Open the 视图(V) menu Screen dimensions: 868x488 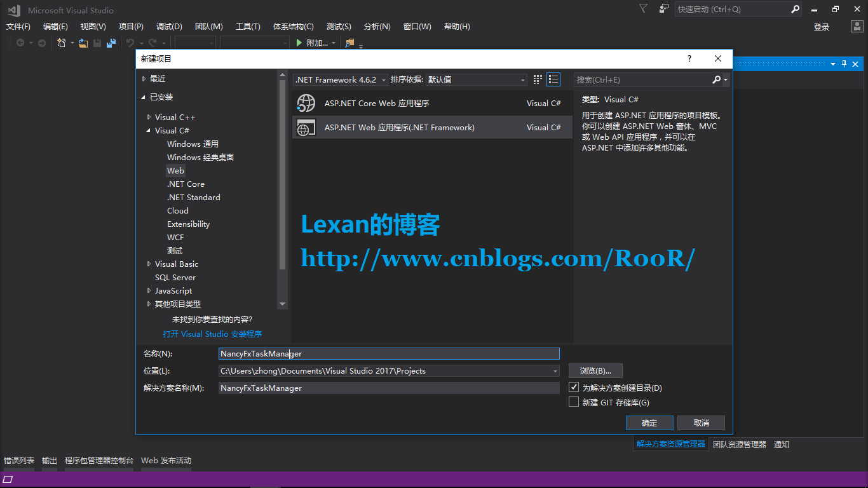point(93,27)
